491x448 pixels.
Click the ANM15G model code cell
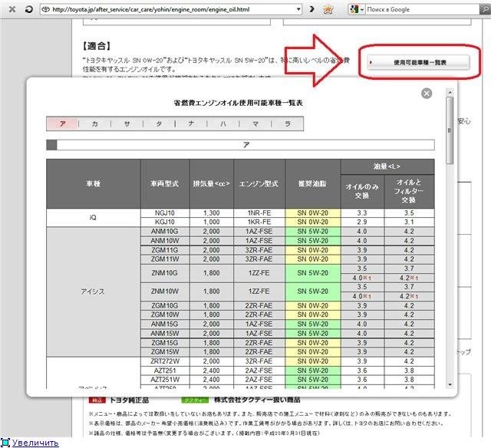(x=165, y=324)
